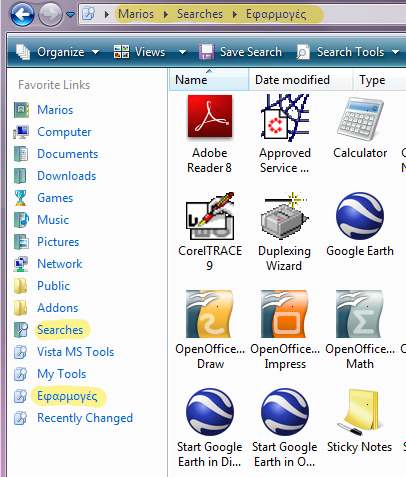Select the Approved Service icon

pyautogui.click(x=284, y=117)
